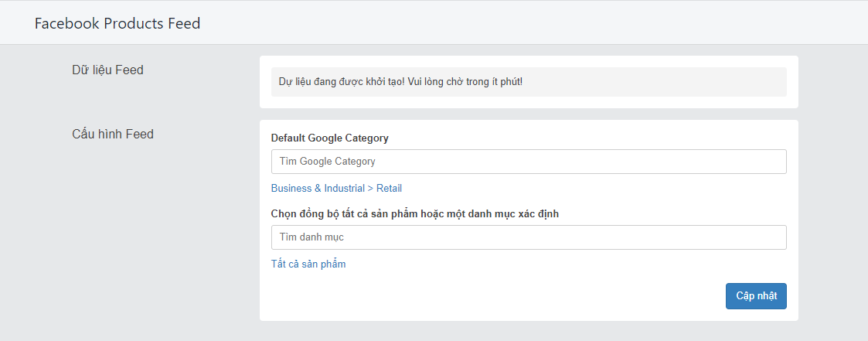The image size is (868, 341).
Task: Click the Facebook Products Feed page title
Action: point(117,23)
